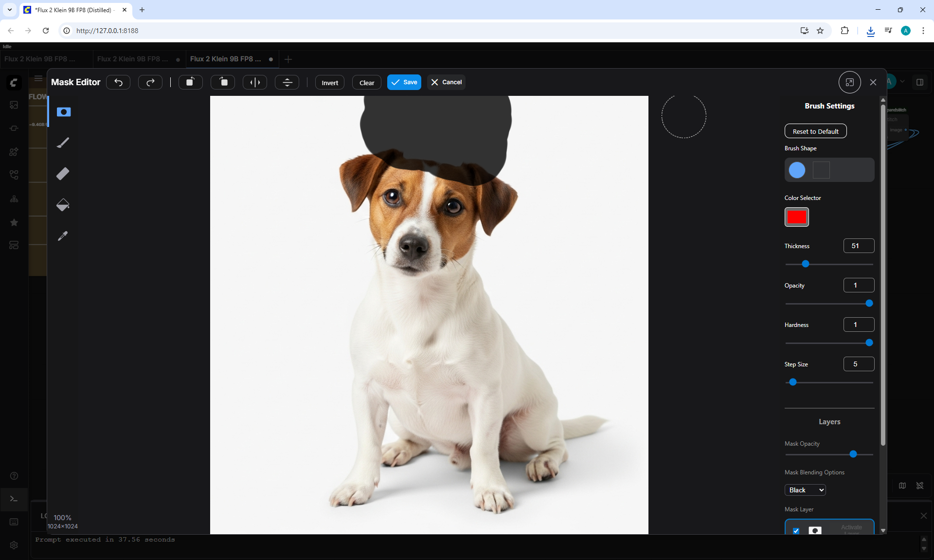Image resolution: width=934 pixels, height=560 pixels.
Task: Select the color picker eyedropper tool
Action: (x=63, y=236)
